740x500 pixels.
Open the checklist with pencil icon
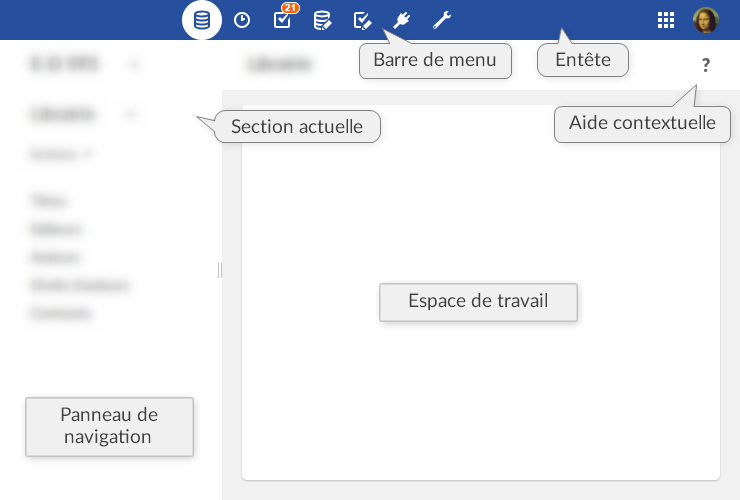(362, 21)
